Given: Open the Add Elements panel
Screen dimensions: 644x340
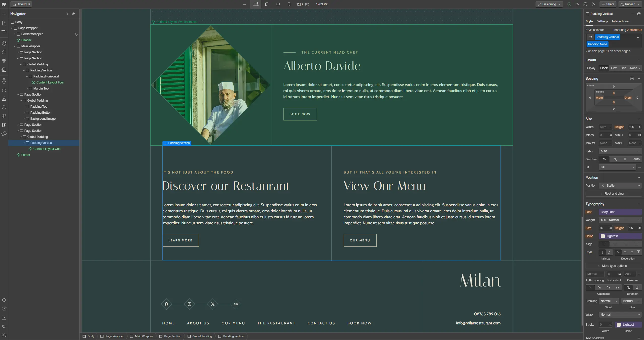Looking at the screenshot, I should pyautogui.click(x=4, y=14).
